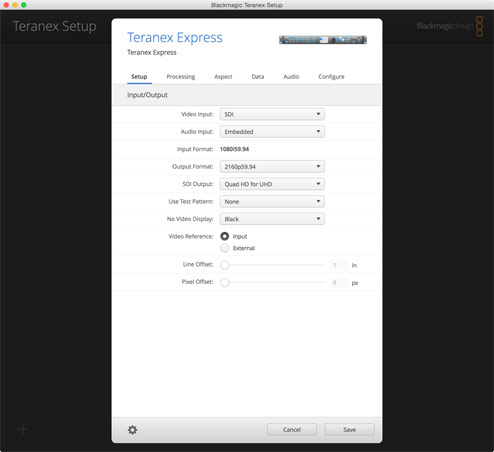
Task: Click the Blackmagicdesign logo
Action: click(x=450, y=26)
